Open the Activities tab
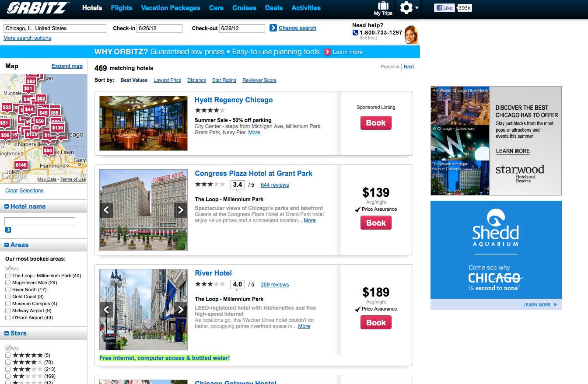The width and height of the screenshot is (588, 384). (306, 8)
